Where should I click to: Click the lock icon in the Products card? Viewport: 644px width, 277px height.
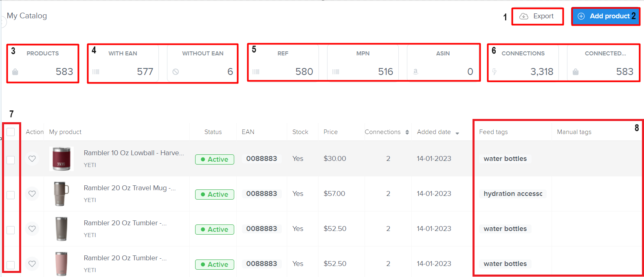tap(15, 72)
